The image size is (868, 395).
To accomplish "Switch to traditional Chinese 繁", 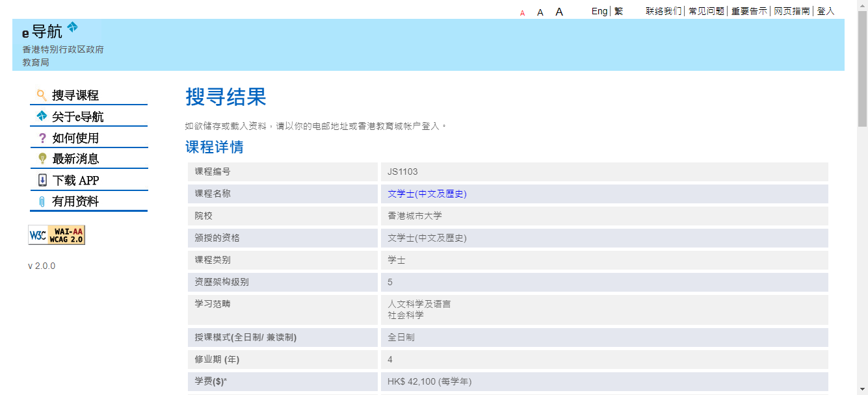I will click(618, 11).
